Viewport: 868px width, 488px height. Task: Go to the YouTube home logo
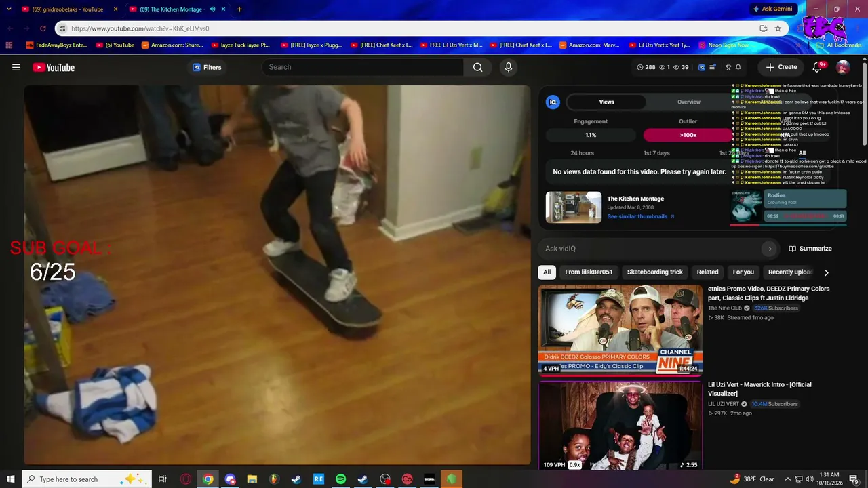pos(54,67)
